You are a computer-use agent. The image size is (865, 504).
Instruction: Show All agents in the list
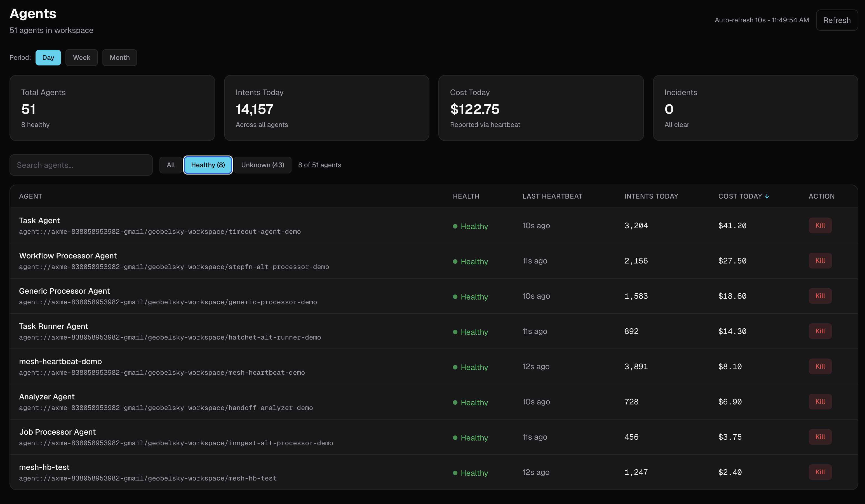pyautogui.click(x=171, y=165)
